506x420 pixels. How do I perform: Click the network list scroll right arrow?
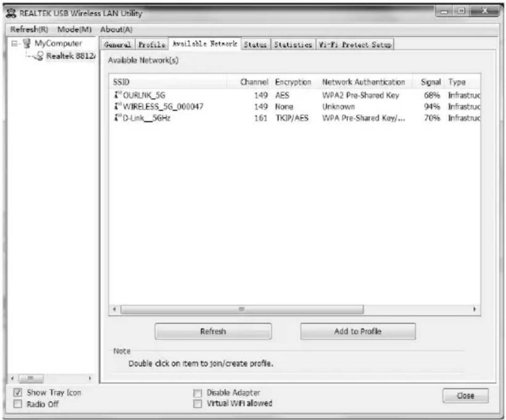pos(474,309)
